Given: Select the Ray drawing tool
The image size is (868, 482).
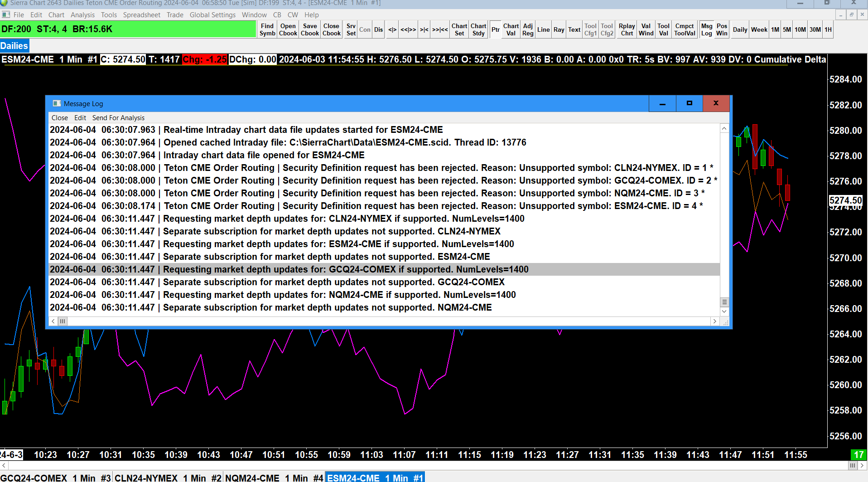Looking at the screenshot, I should pyautogui.click(x=559, y=29).
